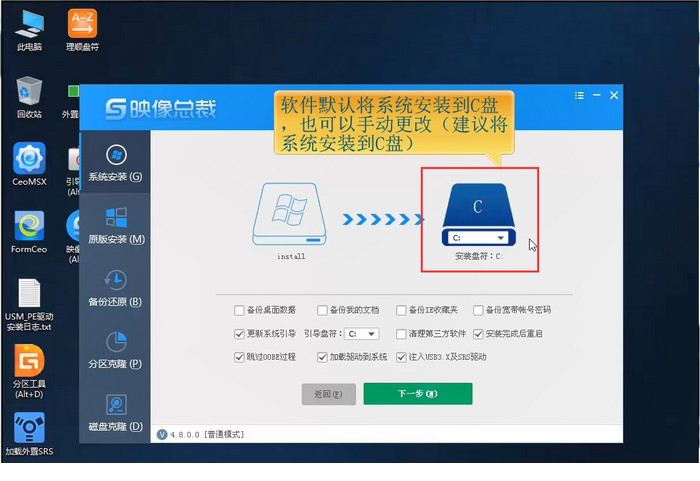Screen dimensions: 700x481
Task: Select 备份还原 (B) in sidebar
Action: pos(115,288)
